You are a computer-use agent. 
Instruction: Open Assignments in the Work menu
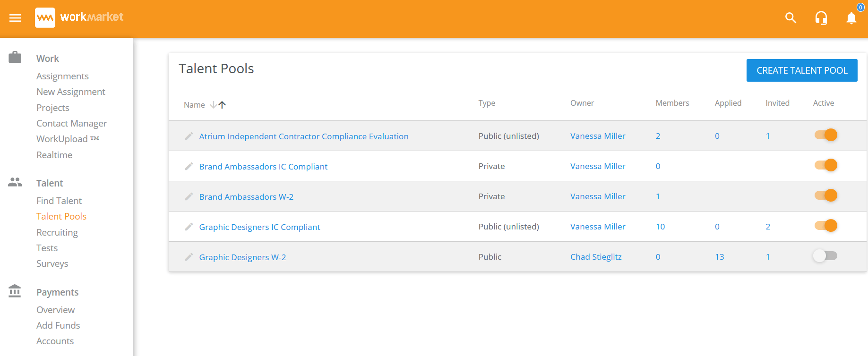click(62, 76)
